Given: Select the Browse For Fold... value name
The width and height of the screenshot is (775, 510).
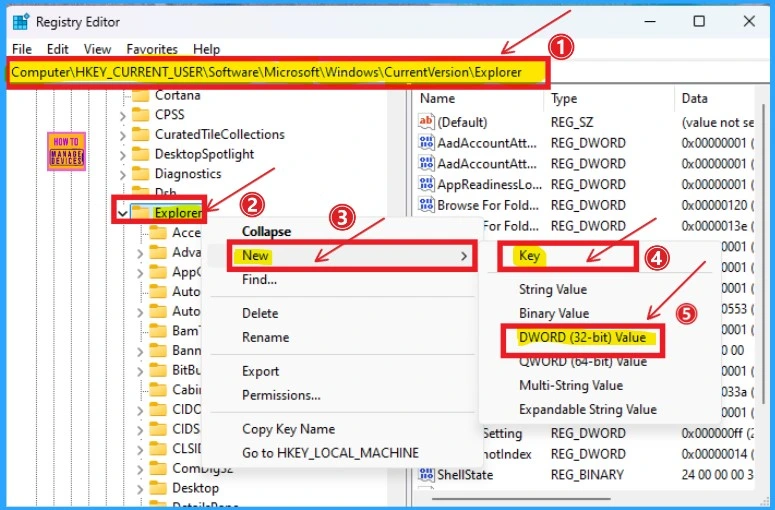Looking at the screenshot, I should pyautogui.click(x=488, y=205).
